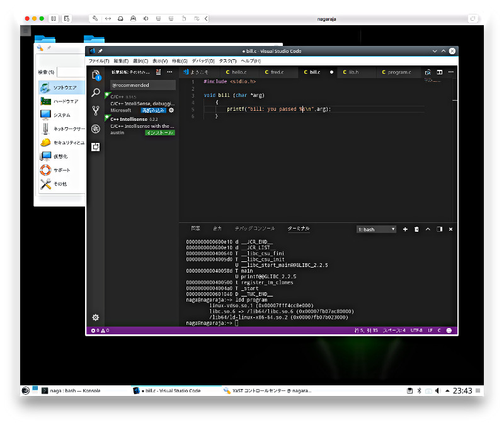Screen dimensions: 504x425
Task: Open the errors and warnings status indicator
Action: 100,330
